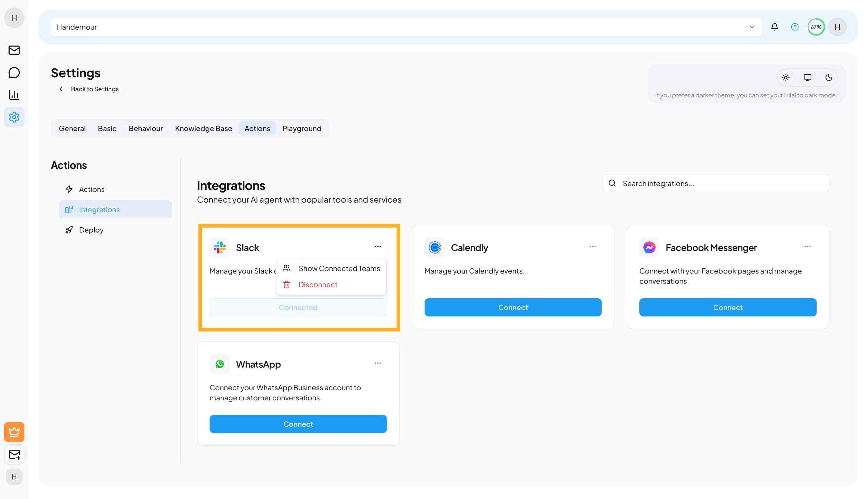Click the 67% progress ring indicator

point(816,27)
